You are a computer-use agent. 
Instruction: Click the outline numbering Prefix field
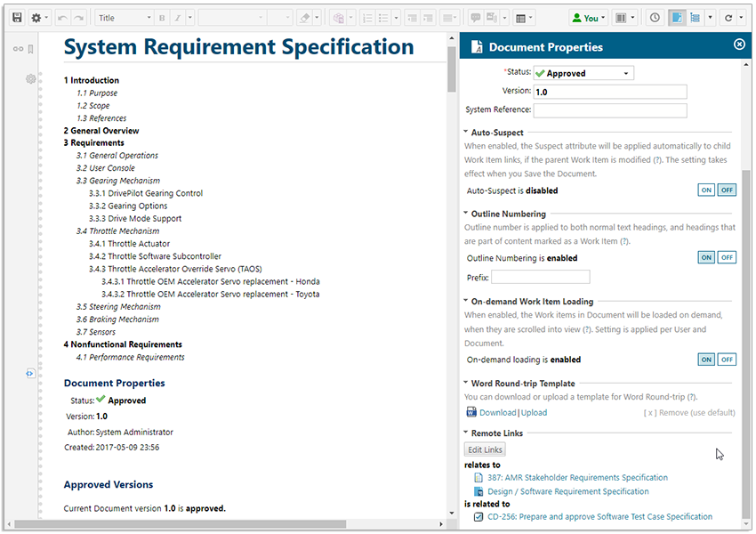pyautogui.click(x=541, y=277)
